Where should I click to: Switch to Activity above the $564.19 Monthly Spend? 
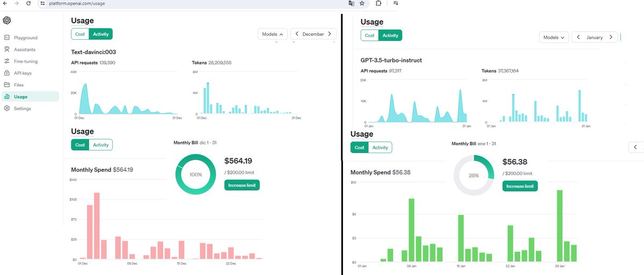(101, 145)
